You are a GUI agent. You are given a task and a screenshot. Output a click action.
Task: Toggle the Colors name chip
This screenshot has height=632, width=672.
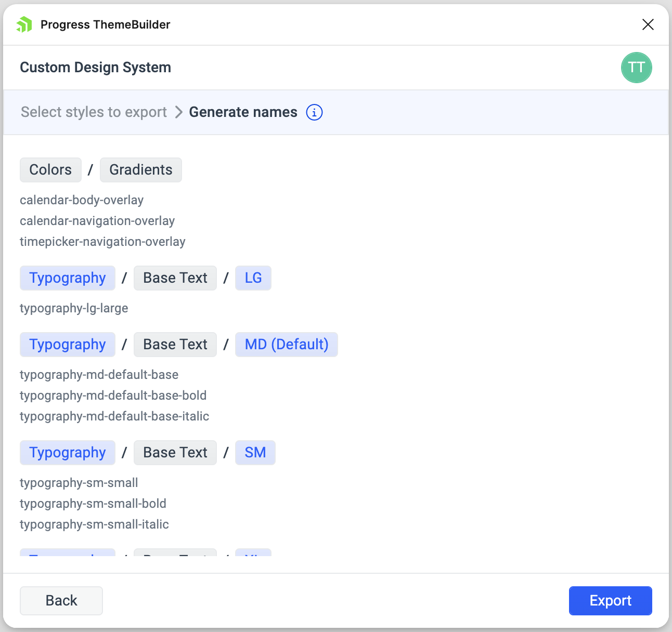click(50, 170)
